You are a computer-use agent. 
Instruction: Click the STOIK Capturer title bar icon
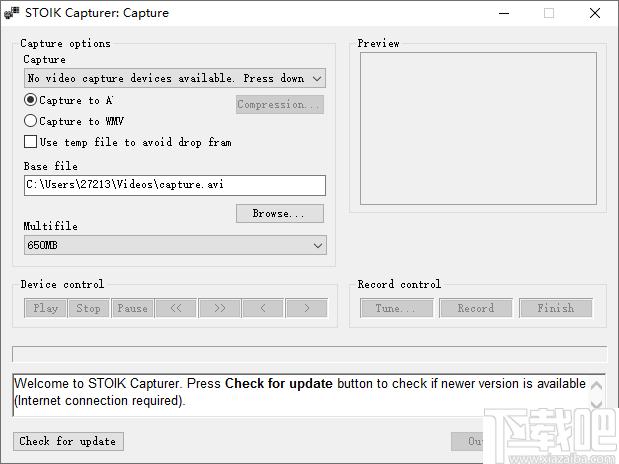tap(11, 13)
